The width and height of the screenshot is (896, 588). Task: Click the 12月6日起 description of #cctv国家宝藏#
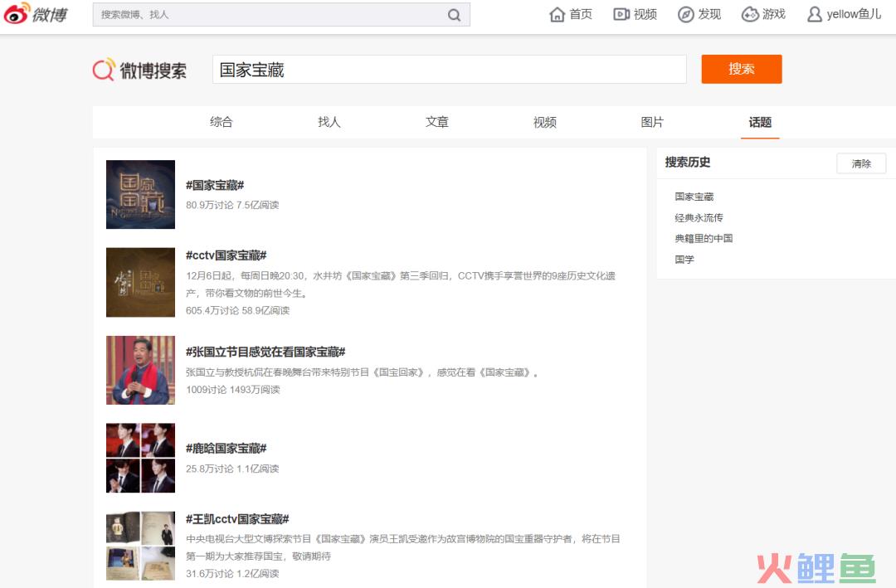tap(401, 284)
